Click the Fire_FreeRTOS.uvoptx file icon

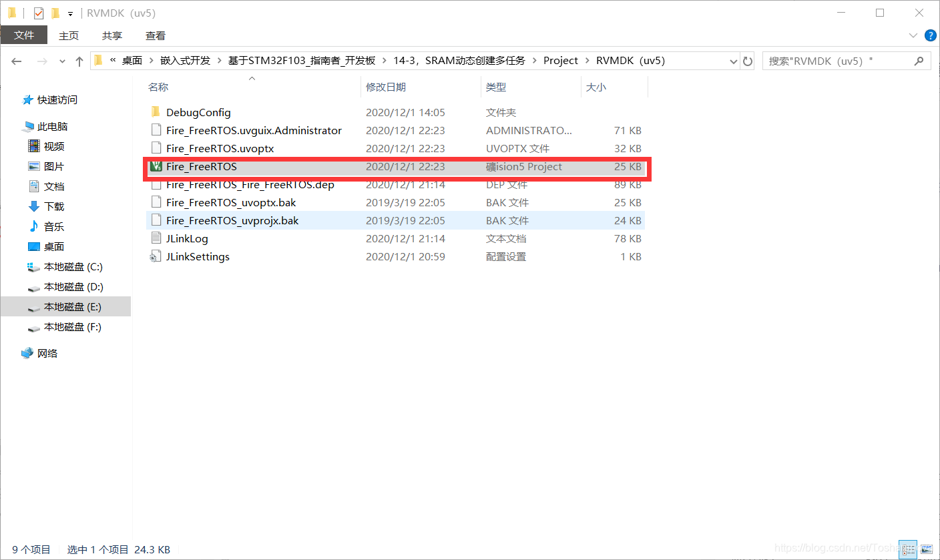click(156, 148)
